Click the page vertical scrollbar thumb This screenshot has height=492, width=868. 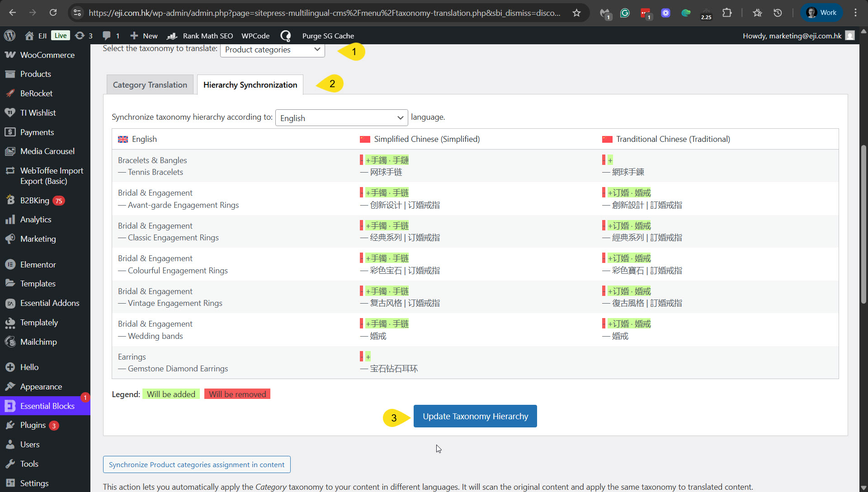pos(863,224)
